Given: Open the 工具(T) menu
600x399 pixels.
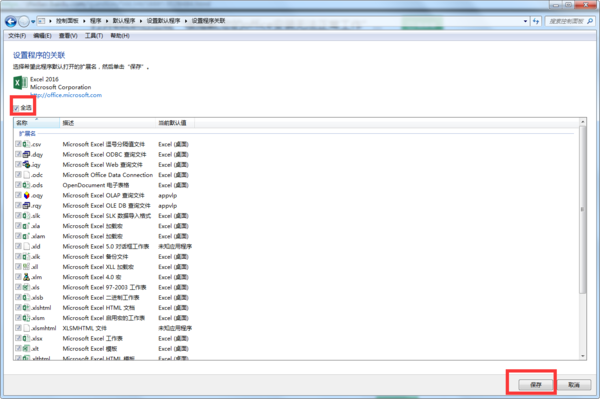Looking at the screenshot, I should point(94,36).
